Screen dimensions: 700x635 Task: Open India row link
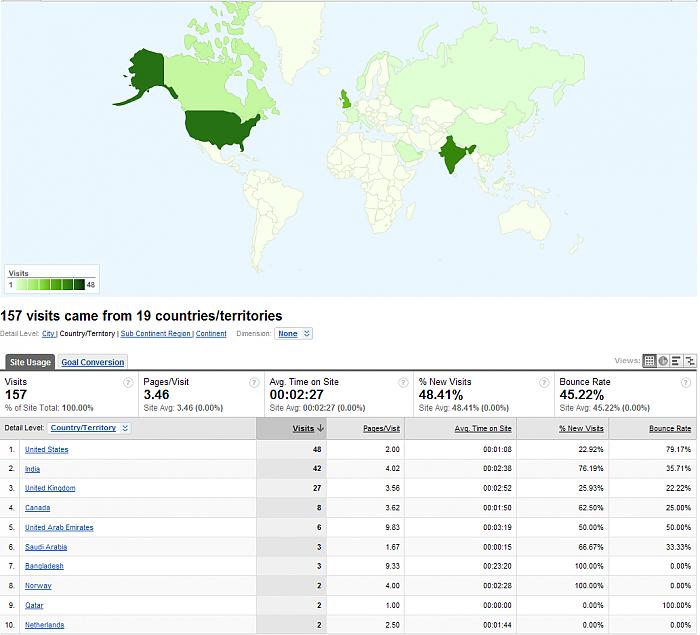[32, 469]
